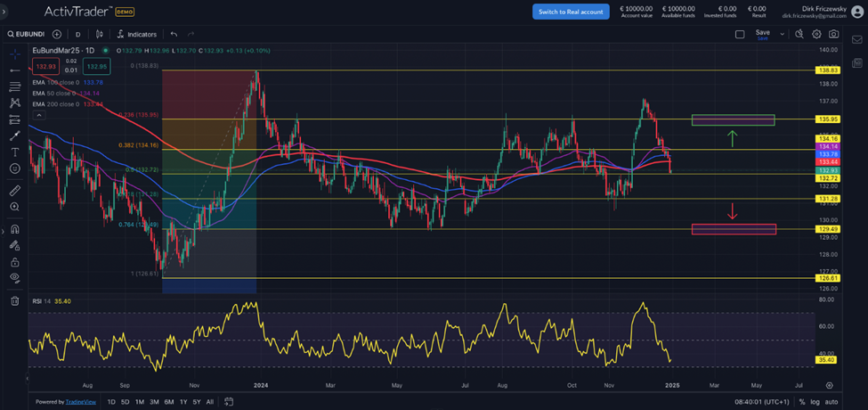Open chart settings gear icon
Viewport: 868px width, 410px height.
point(816,34)
